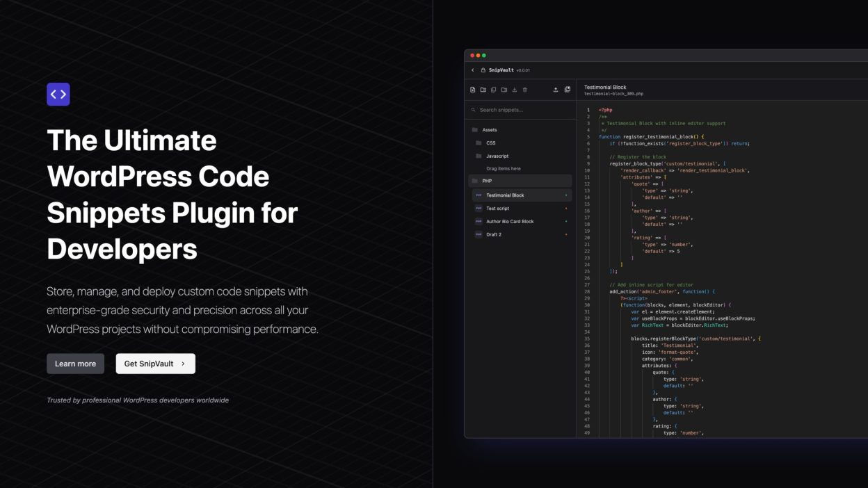The image size is (868, 488).
Task: Create a new folder with plus icon
Action: tap(483, 90)
